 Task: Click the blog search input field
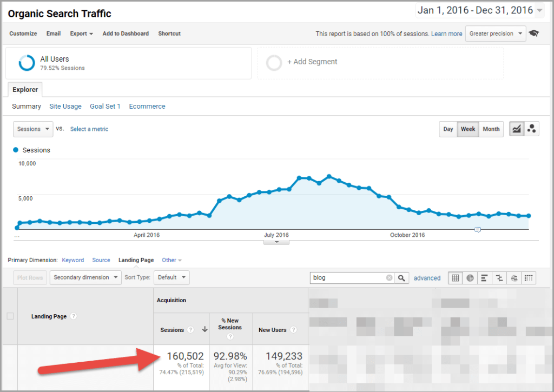coord(348,278)
